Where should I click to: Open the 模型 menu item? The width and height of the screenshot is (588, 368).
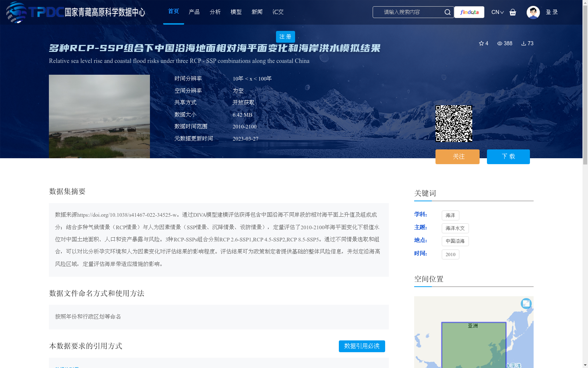pyautogui.click(x=236, y=12)
